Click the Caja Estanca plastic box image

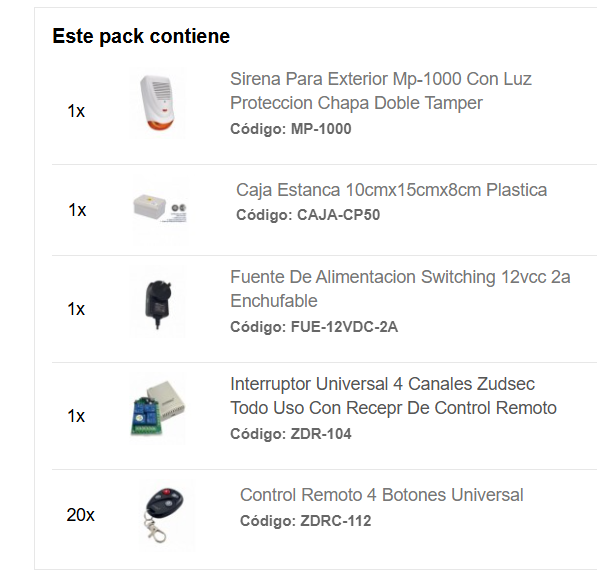pyautogui.click(x=160, y=209)
